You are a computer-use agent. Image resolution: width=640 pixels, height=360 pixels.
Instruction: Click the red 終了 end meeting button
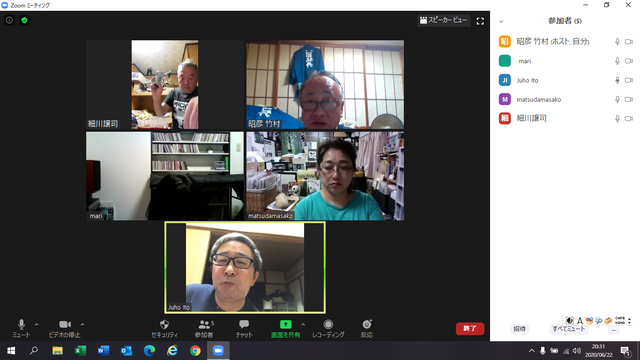[x=470, y=329]
